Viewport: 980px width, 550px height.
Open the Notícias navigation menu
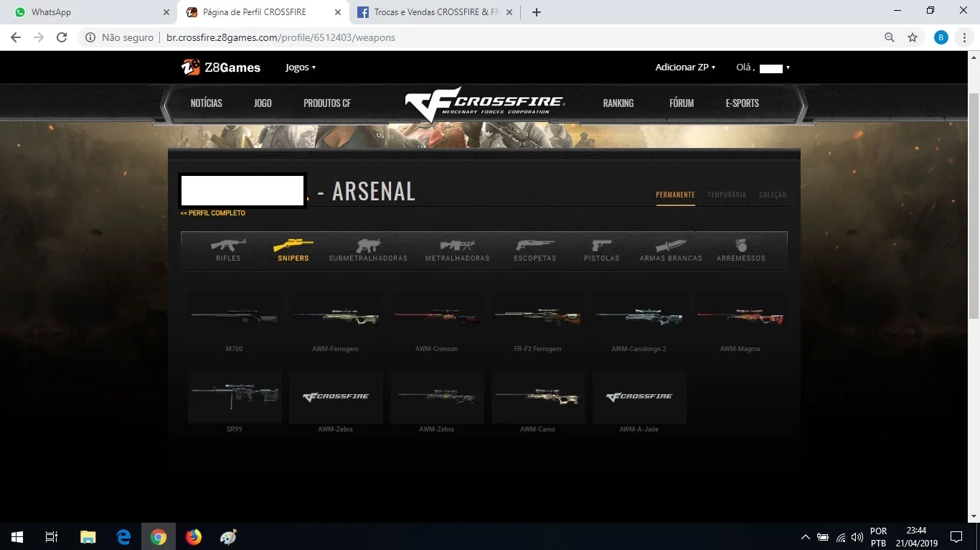click(207, 103)
